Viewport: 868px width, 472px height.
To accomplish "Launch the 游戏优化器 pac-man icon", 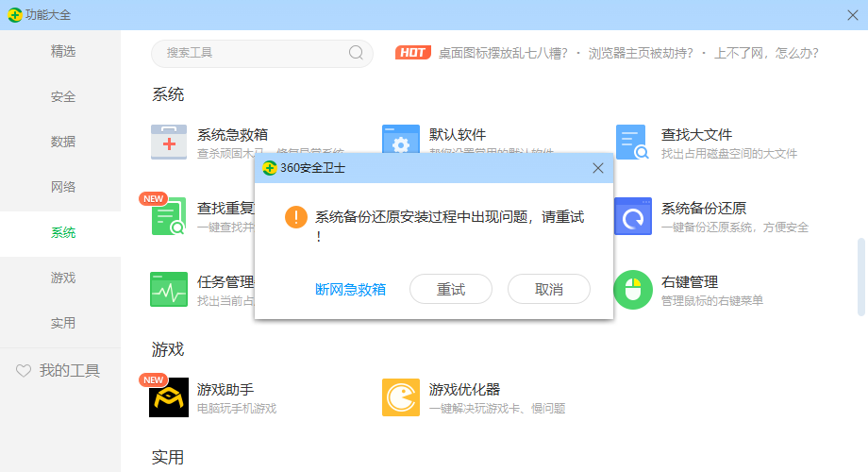I will pyautogui.click(x=401, y=397).
